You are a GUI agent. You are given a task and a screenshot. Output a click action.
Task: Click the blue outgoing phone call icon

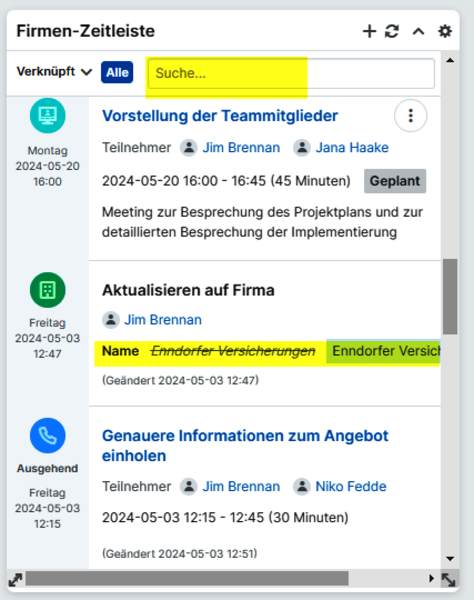(x=47, y=435)
